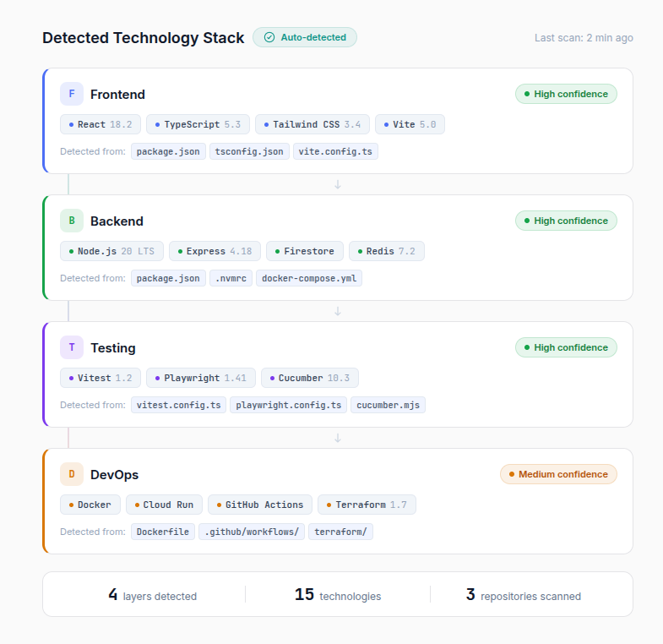
Task: Click the Testing T layer icon
Action: pyautogui.click(x=72, y=347)
